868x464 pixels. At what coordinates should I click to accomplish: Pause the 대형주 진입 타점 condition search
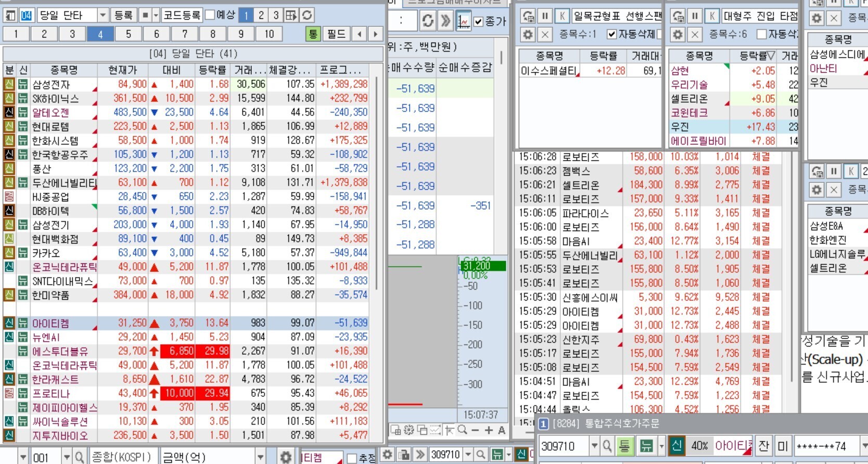tap(695, 16)
